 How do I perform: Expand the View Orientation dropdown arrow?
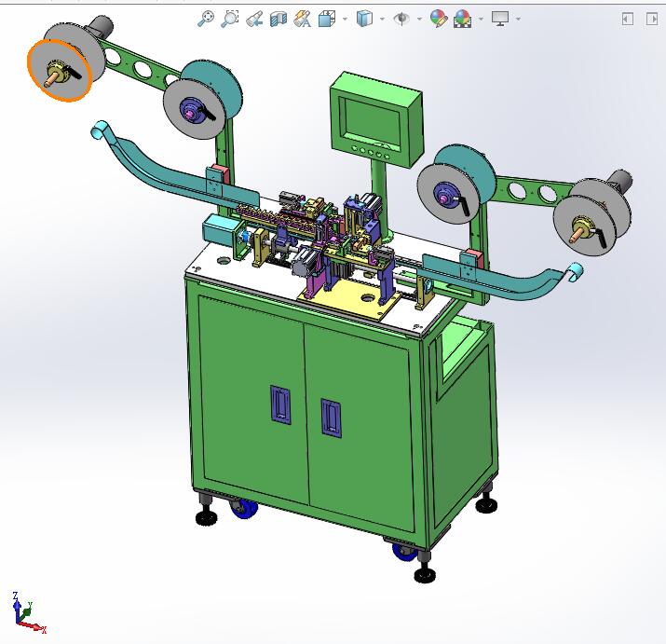click(x=345, y=19)
